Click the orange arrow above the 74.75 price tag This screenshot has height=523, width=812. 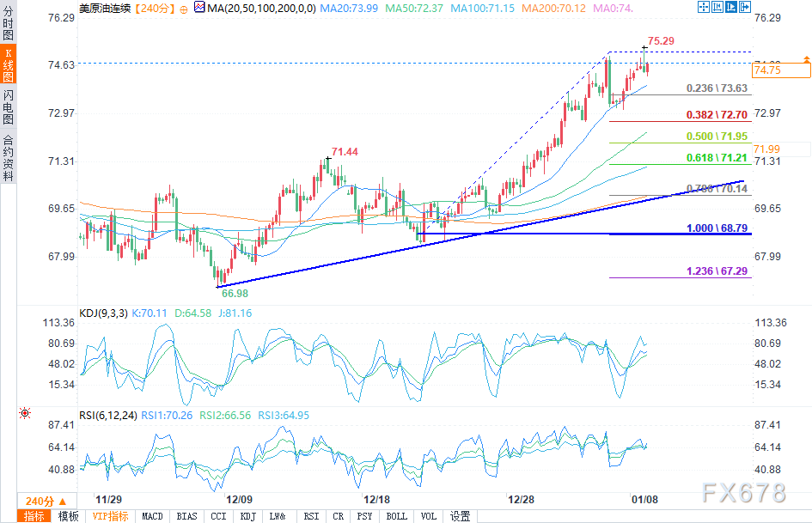coord(806,59)
